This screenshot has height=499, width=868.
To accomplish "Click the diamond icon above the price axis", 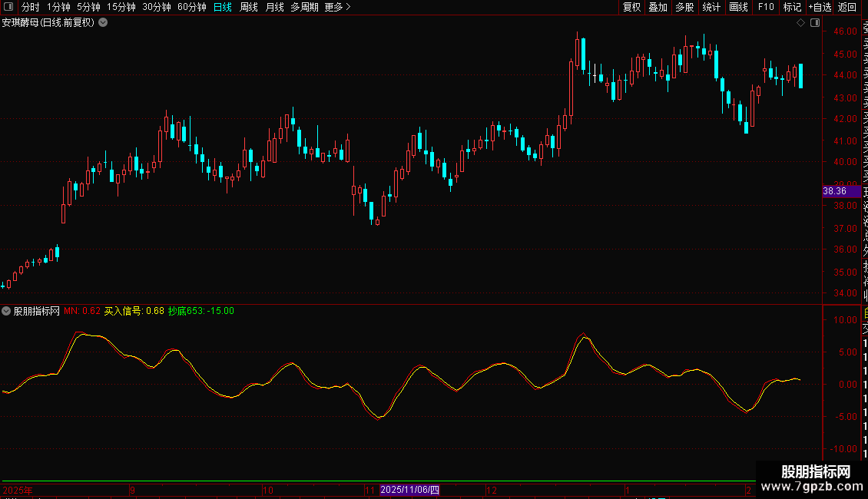I will 800,22.
